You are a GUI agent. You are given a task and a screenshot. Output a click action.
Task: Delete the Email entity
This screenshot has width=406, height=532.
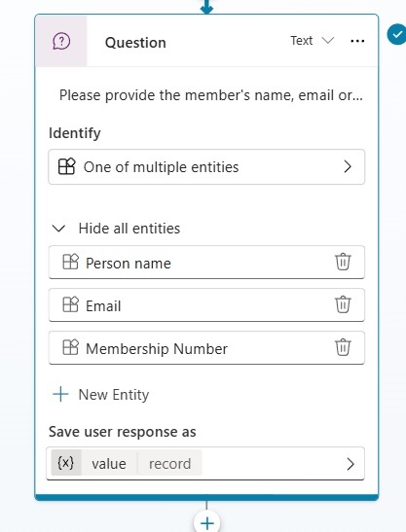(x=343, y=304)
